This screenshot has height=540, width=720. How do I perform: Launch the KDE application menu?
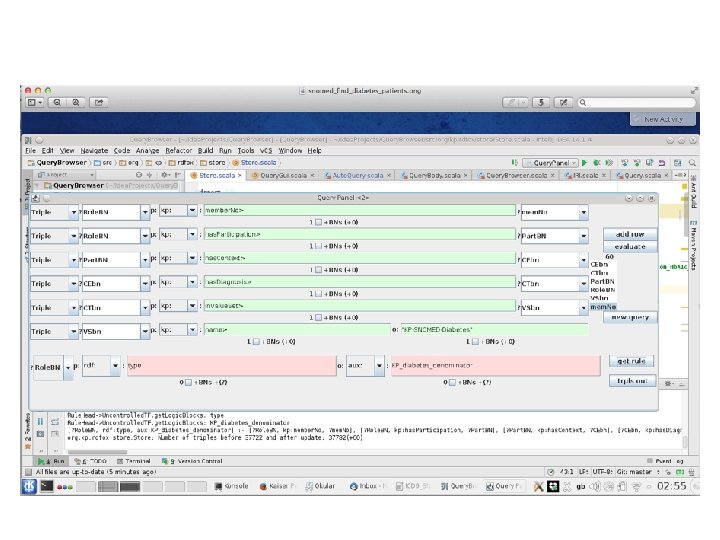[29, 486]
